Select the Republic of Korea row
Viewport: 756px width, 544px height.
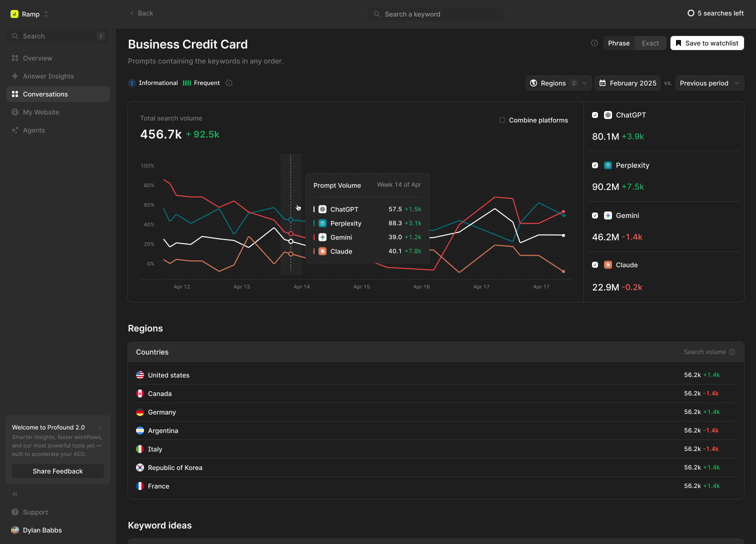pos(436,467)
